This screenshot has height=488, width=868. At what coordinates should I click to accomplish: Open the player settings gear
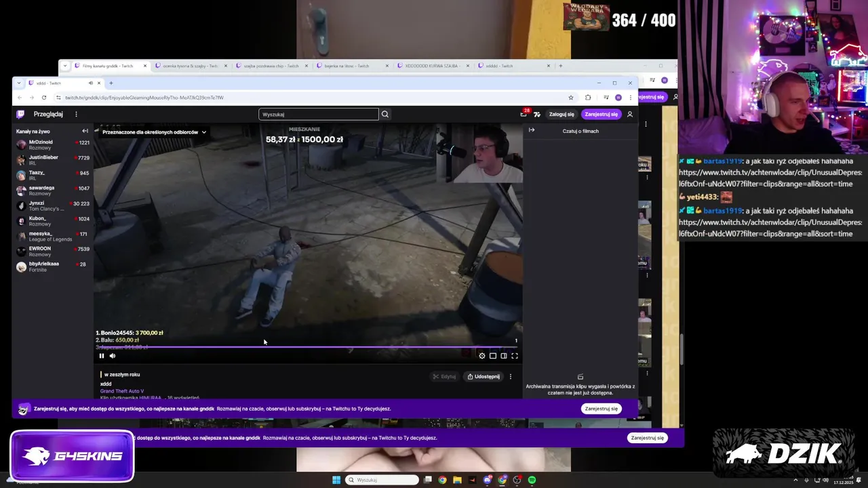pos(482,356)
